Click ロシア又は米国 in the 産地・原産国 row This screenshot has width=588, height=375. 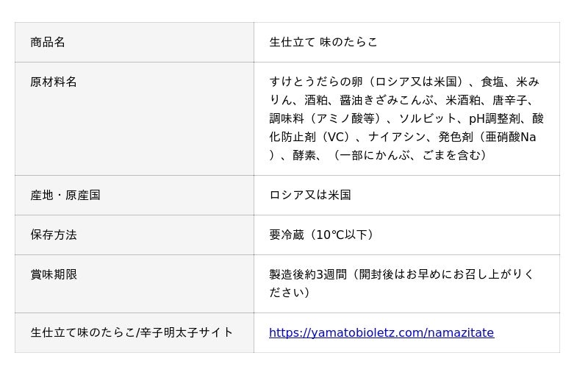pyautogui.click(x=310, y=196)
